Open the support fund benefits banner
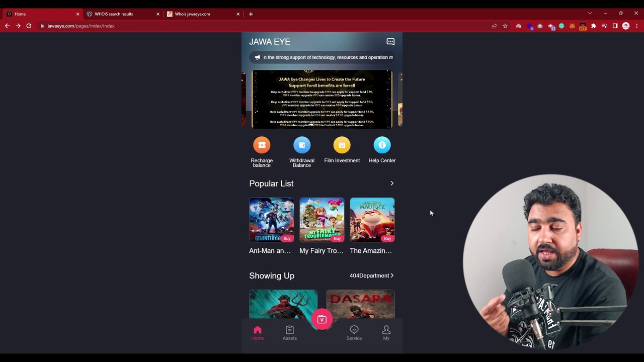 (322, 99)
